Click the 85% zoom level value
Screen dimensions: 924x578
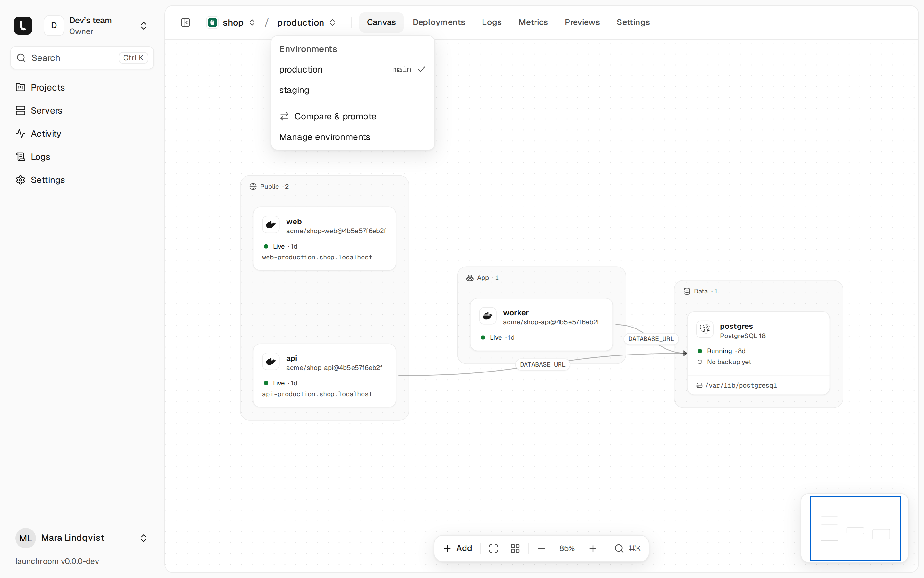[567, 548]
